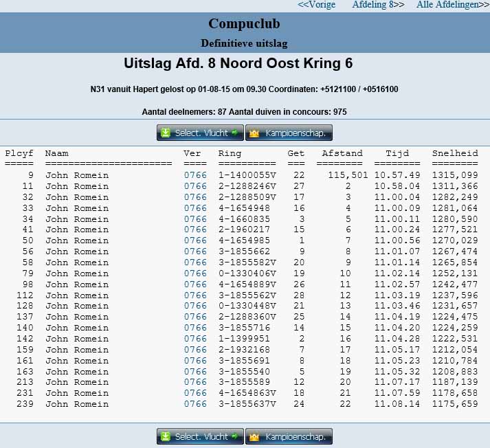The height and width of the screenshot is (448, 490).
Task: Click green download icon on top Select. Vlucht
Action: point(166,133)
